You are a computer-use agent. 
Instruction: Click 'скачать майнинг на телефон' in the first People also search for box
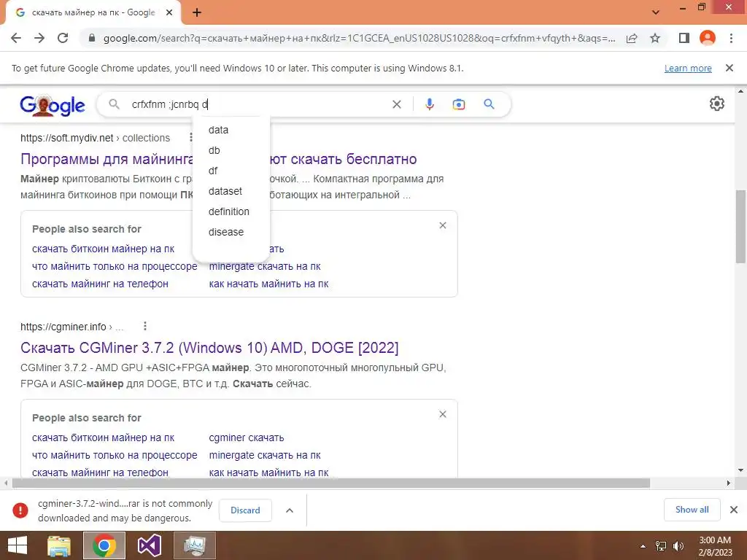click(100, 284)
